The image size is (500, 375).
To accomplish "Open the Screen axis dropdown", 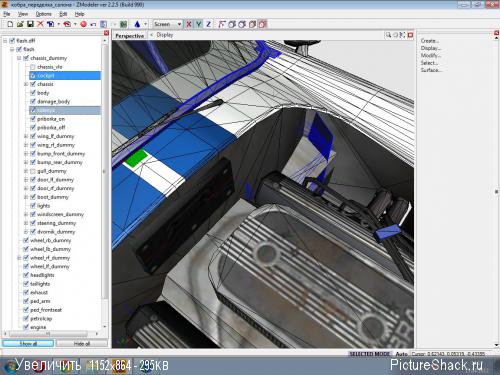I will click(167, 24).
